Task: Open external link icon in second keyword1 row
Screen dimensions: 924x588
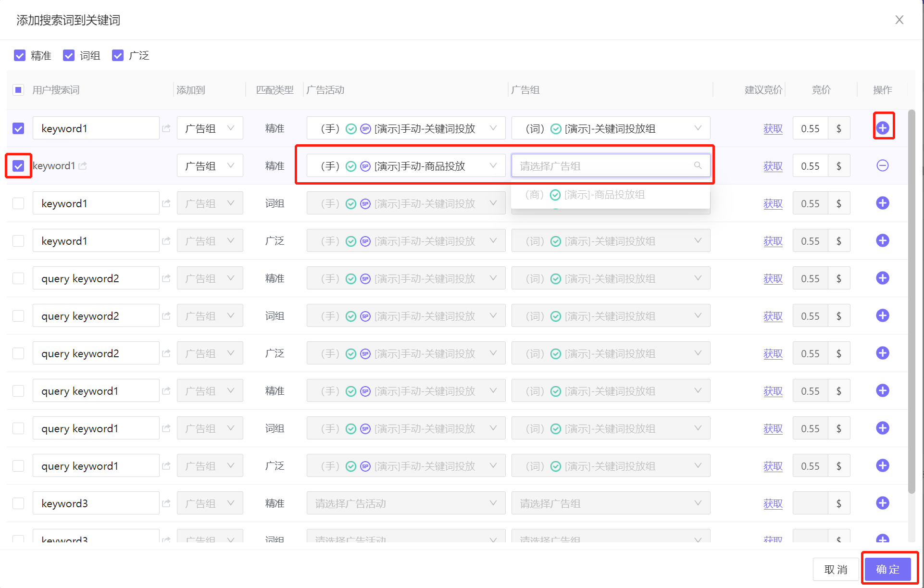Action: click(x=83, y=166)
